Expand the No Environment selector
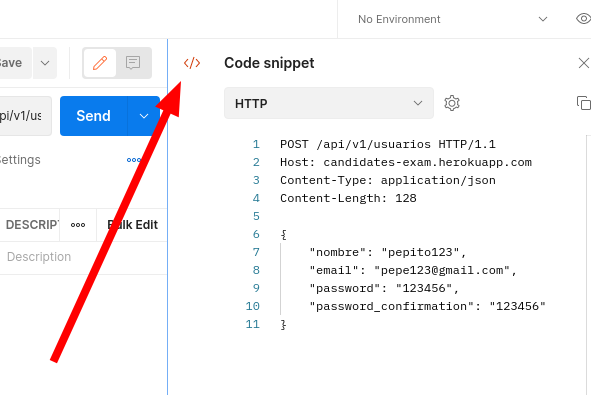591x395 pixels. (452, 19)
